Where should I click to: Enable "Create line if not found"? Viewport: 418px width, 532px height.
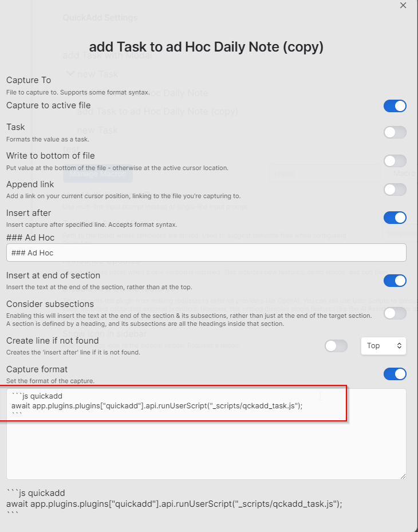click(x=336, y=346)
